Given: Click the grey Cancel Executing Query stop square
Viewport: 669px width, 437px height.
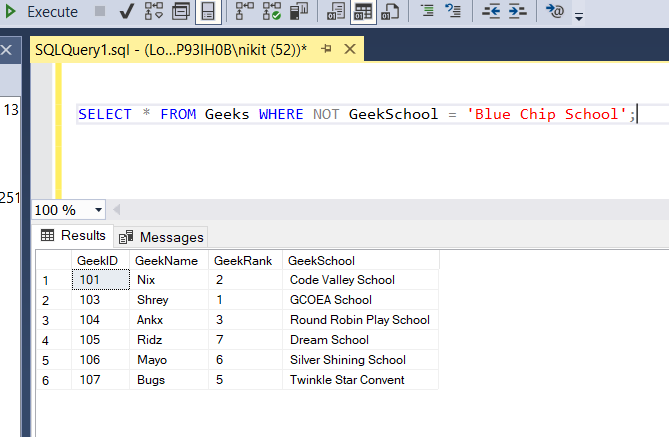Looking at the screenshot, I should (100, 11).
